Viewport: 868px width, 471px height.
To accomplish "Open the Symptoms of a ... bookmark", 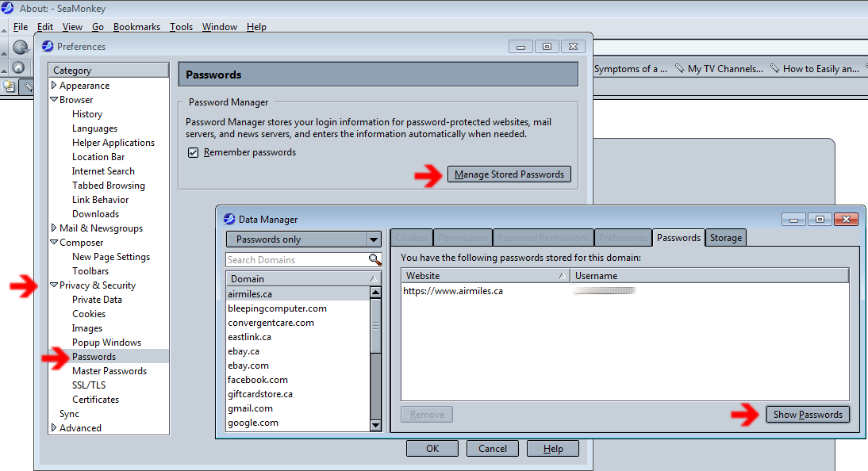I will coord(631,69).
